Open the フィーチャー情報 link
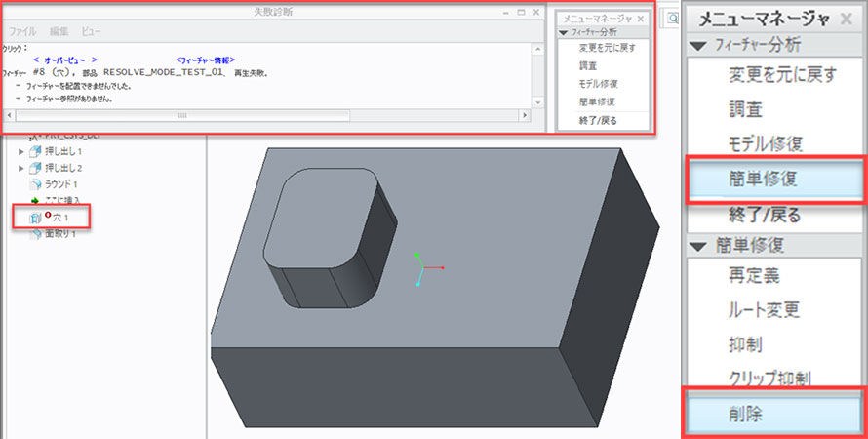Screen dimensions: 868x439 click(x=205, y=60)
